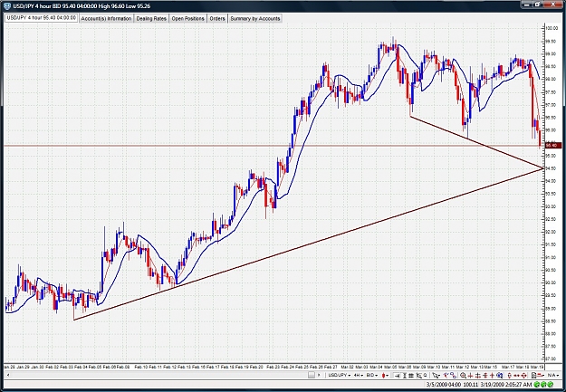The width and height of the screenshot is (566, 392).
Task: Open the 4H timeframe dropdown
Action: click(x=358, y=376)
